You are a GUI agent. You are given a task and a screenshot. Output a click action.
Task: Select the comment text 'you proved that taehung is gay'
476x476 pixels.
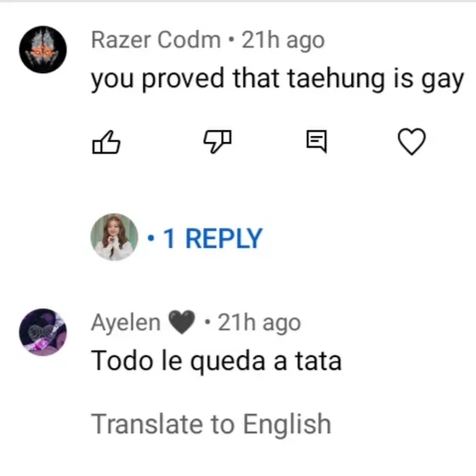pos(277,79)
